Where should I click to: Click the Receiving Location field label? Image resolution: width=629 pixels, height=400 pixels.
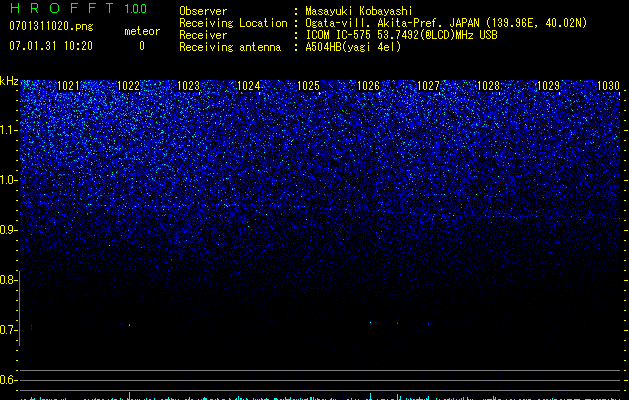(x=233, y=23)
